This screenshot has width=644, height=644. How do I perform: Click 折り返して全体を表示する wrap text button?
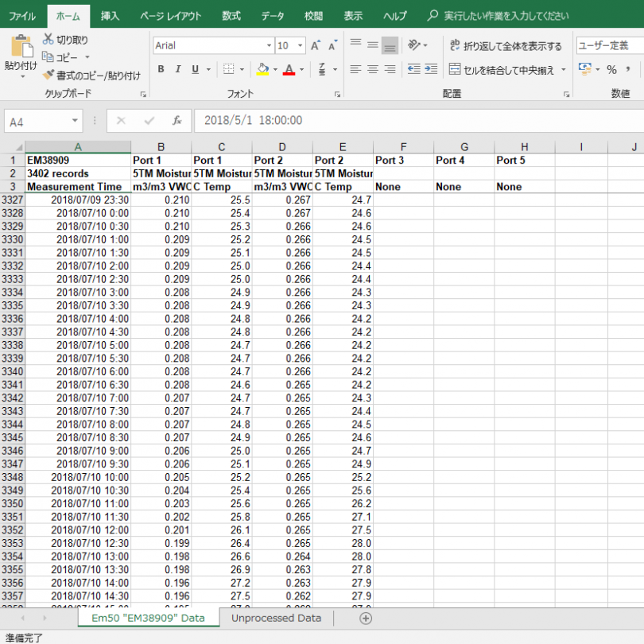506,46
